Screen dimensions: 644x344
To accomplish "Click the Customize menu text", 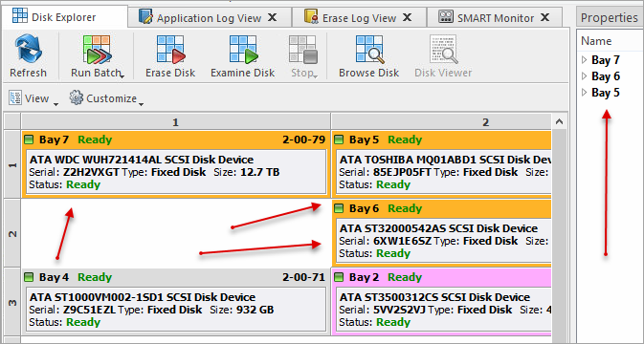I will [x=111, y=98].
